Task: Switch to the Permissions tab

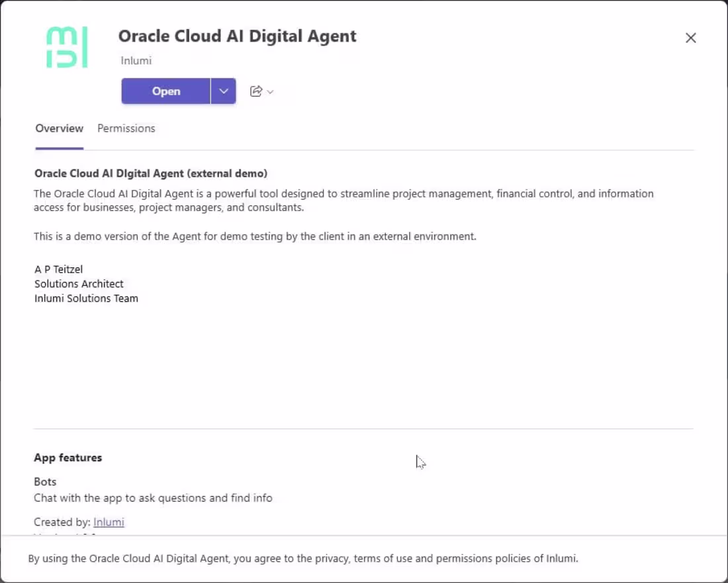Action: click(x=126, y=128)
